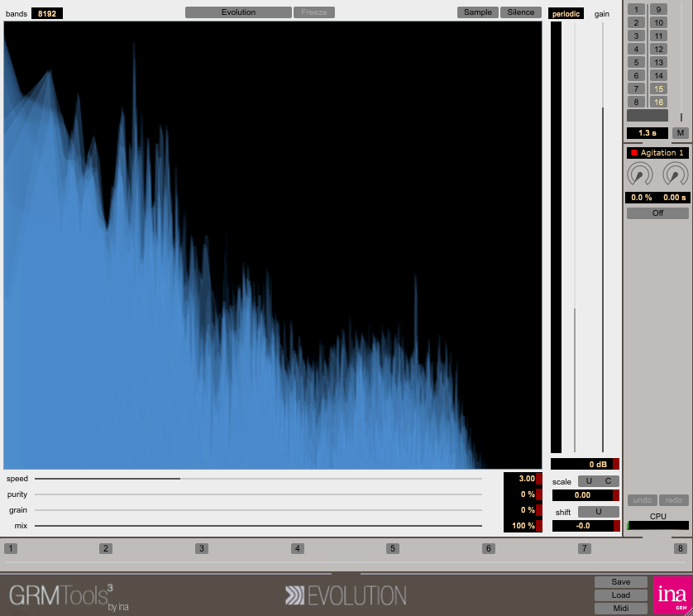Image resolution: width=693 pixels, height=616 pixels.
Task: Select preset memory 3 in right panel
Action: click(x=636, y=36)
